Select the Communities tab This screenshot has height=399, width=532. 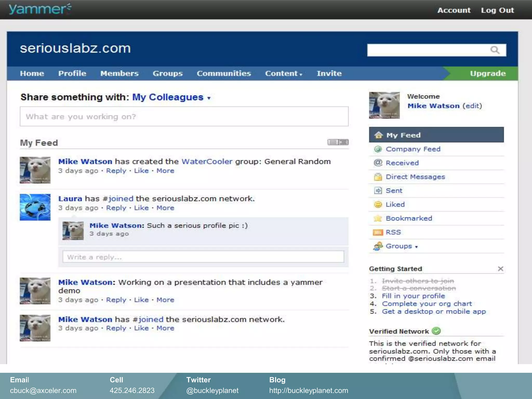coord(224,74)
